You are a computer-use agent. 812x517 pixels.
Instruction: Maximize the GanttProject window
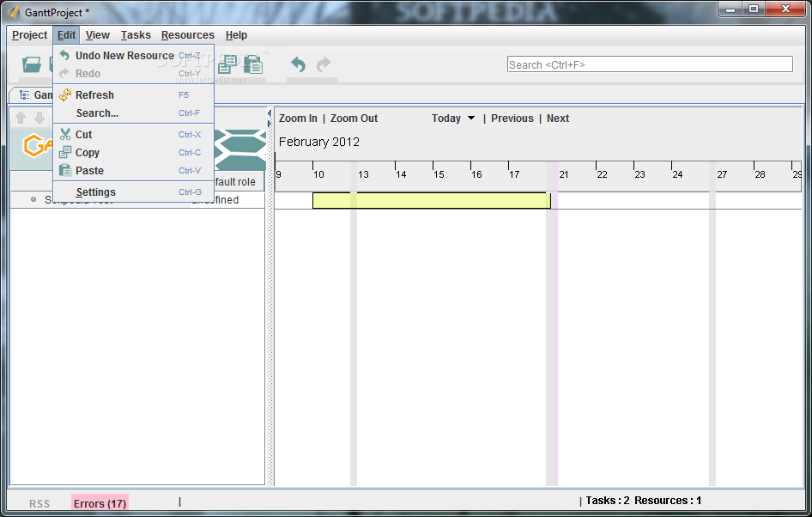point(754,9)
